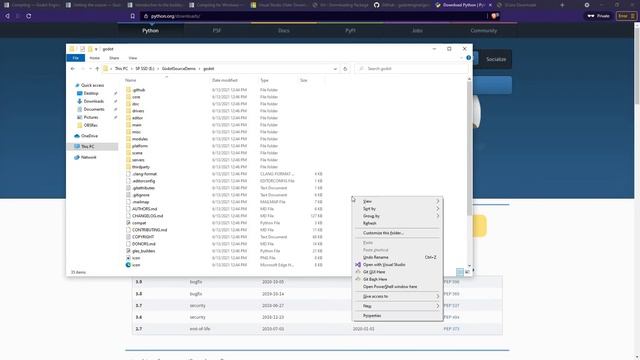640x360 pixels.
Task: Open the Home ribbon tab
Action: point(95,58)
